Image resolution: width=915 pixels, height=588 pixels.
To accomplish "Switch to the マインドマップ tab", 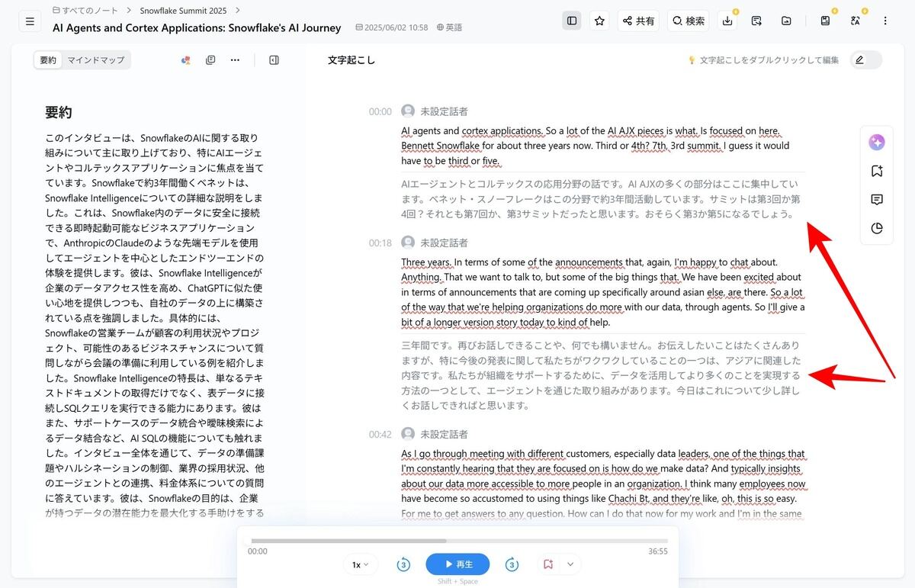I will click(x=96, y=59).
